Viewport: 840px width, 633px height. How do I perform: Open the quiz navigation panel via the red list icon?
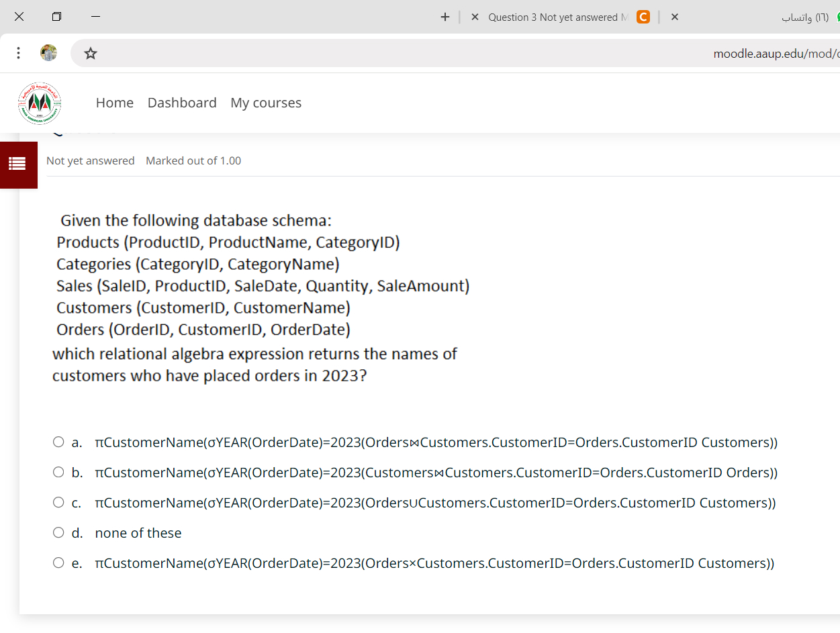[x=18, y=164]
